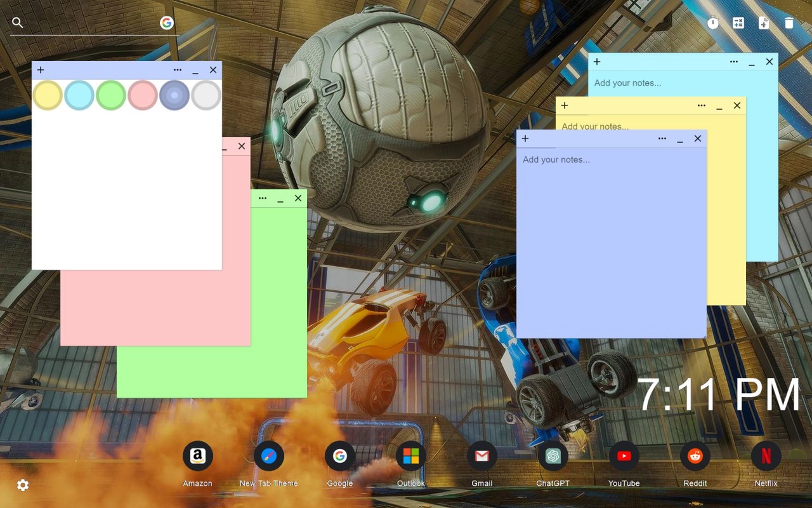
Task: Click the plus icon on the yellow note
Action: pos(565,105)
